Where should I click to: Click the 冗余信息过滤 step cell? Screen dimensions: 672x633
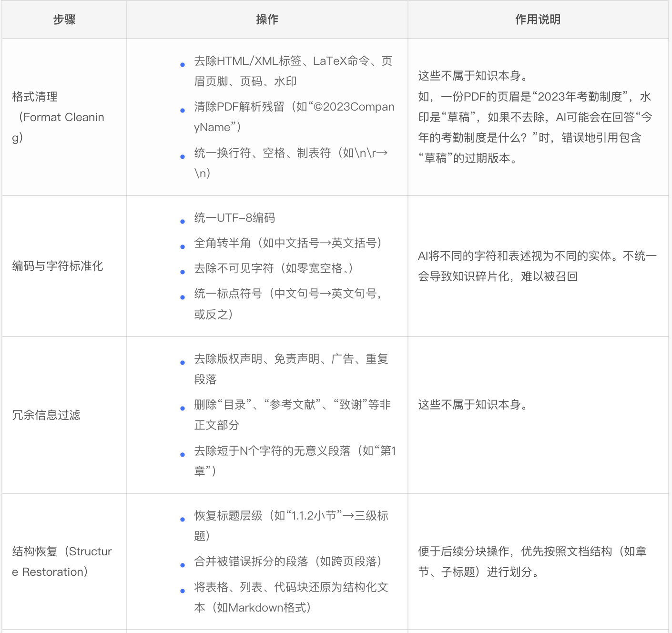pos(46,415)
